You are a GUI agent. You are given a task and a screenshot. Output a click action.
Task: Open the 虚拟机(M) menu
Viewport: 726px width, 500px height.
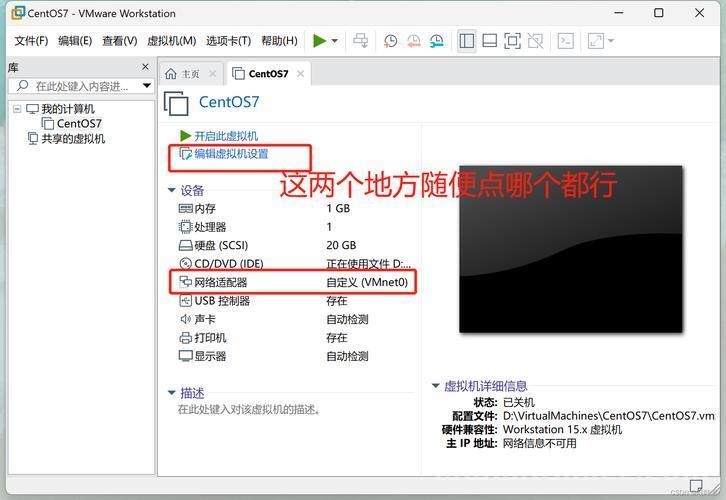[172, 41]
